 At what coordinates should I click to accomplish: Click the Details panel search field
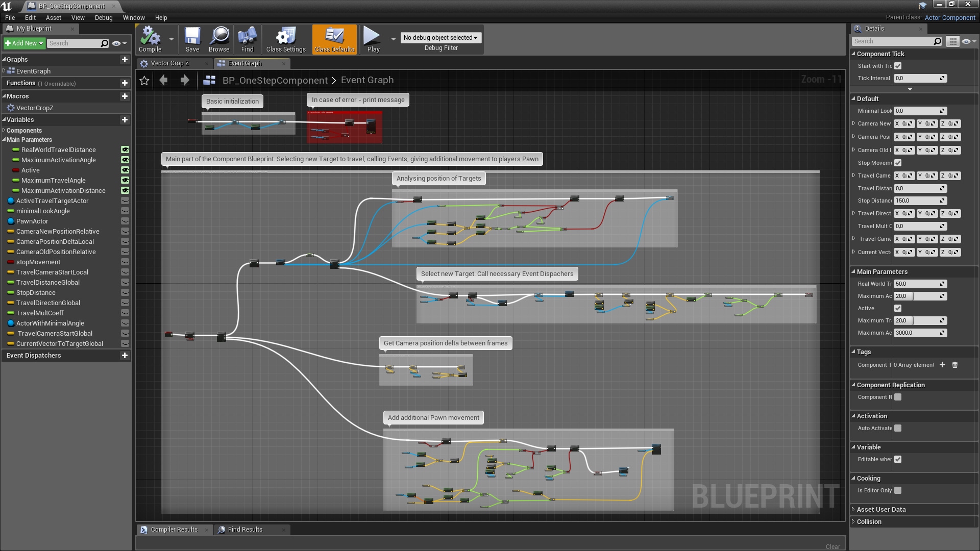[x=893, y=41]
